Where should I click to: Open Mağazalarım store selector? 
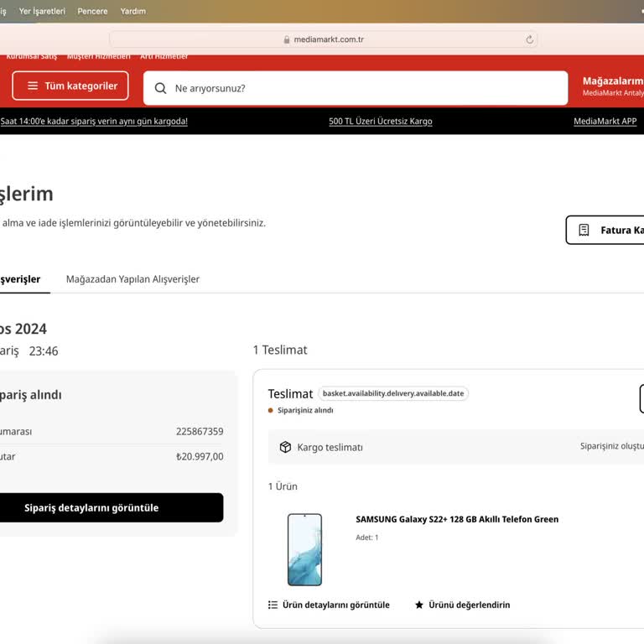[613, 86]
